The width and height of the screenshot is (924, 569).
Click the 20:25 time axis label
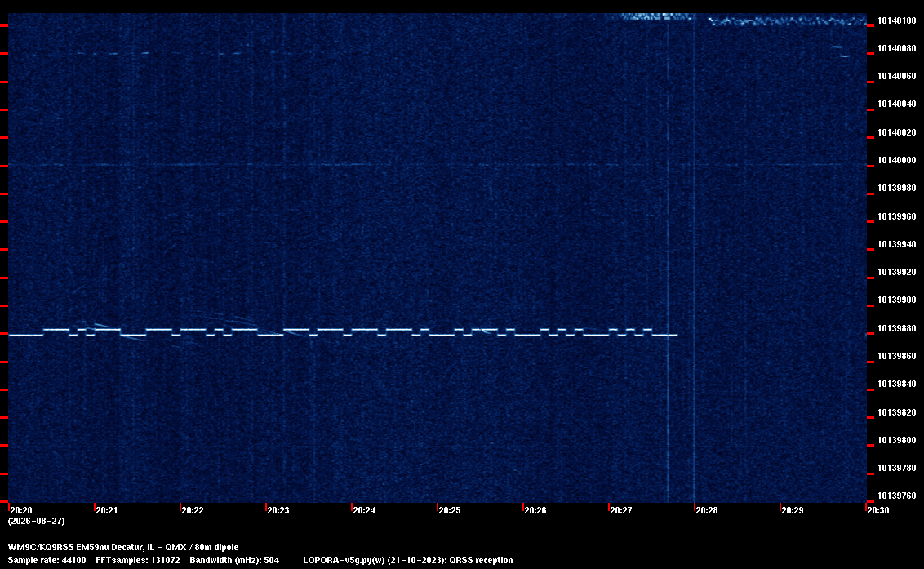[x=450, y=510]
